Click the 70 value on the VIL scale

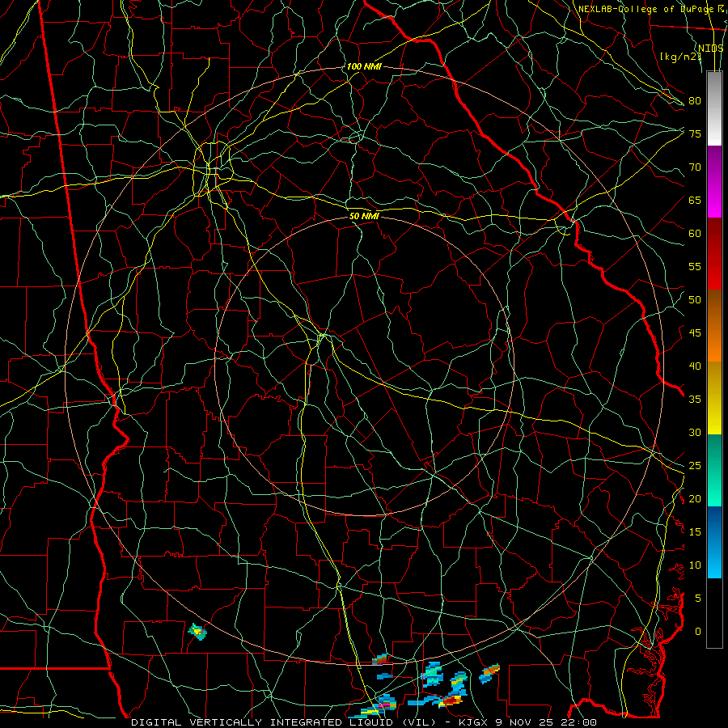click(x=695, y=167)
